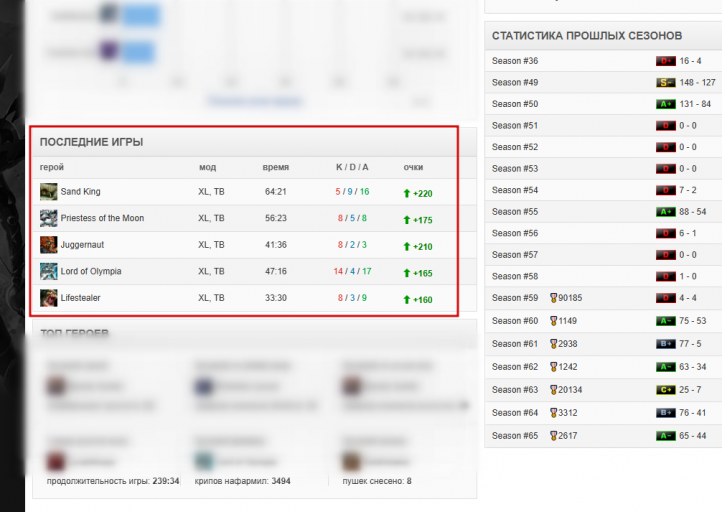722x512 pixels.
Task: Click the D rank badge for Season #54
Action: point(665,190)
